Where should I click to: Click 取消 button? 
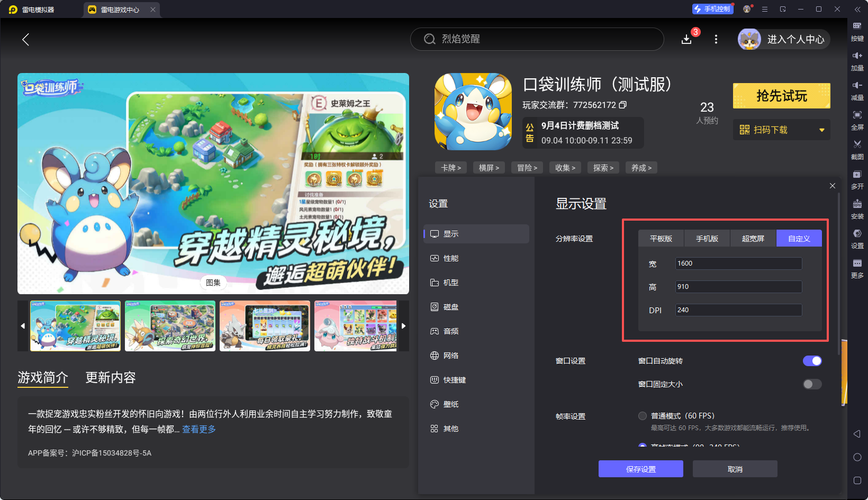(735, 469)
